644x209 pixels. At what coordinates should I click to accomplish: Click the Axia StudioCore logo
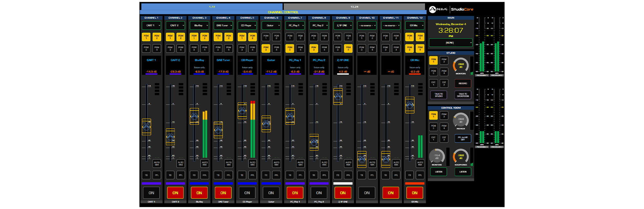[x=451, y=9]
